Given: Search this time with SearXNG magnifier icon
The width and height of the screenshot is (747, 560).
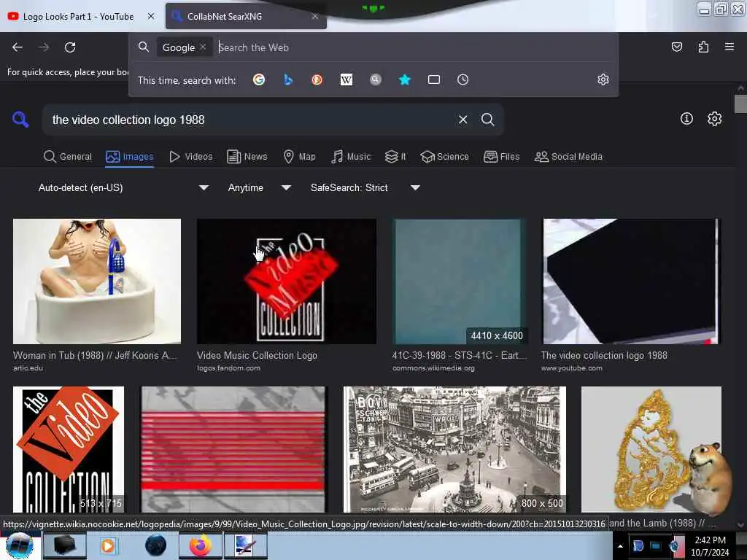Looking at the screenshot, I should [376, 79].
